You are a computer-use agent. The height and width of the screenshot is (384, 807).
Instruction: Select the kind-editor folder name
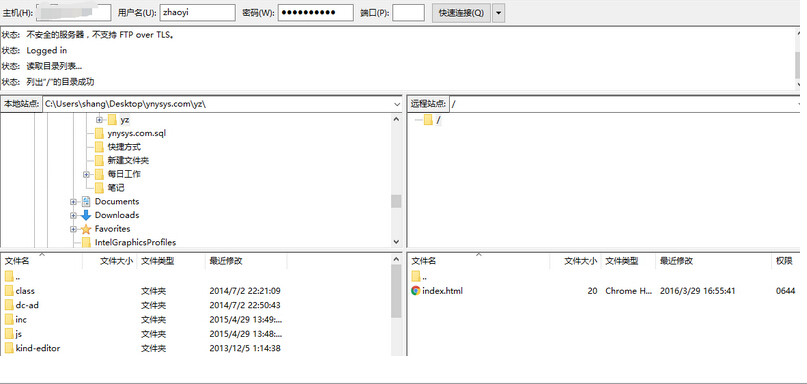click(x=38, y=348)
